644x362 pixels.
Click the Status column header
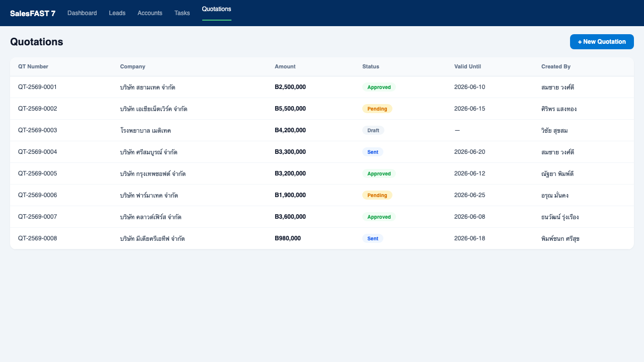[371, 66]
